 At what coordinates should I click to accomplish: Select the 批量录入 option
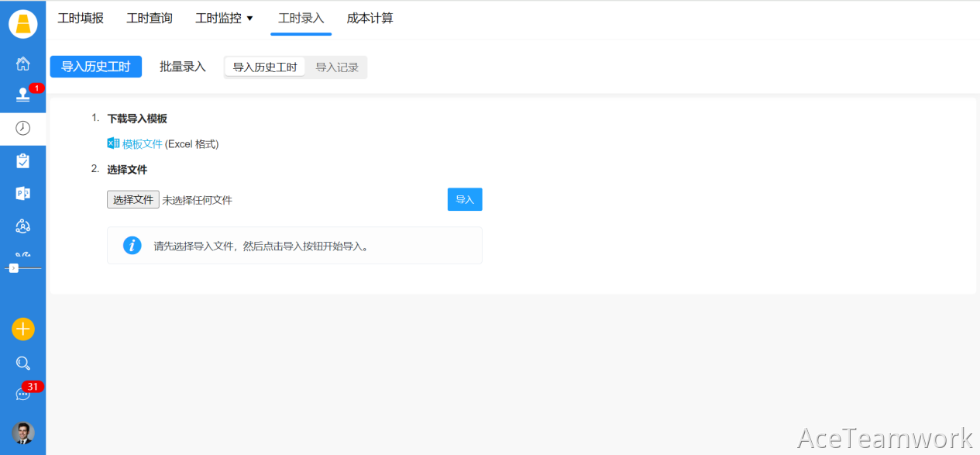183,67
